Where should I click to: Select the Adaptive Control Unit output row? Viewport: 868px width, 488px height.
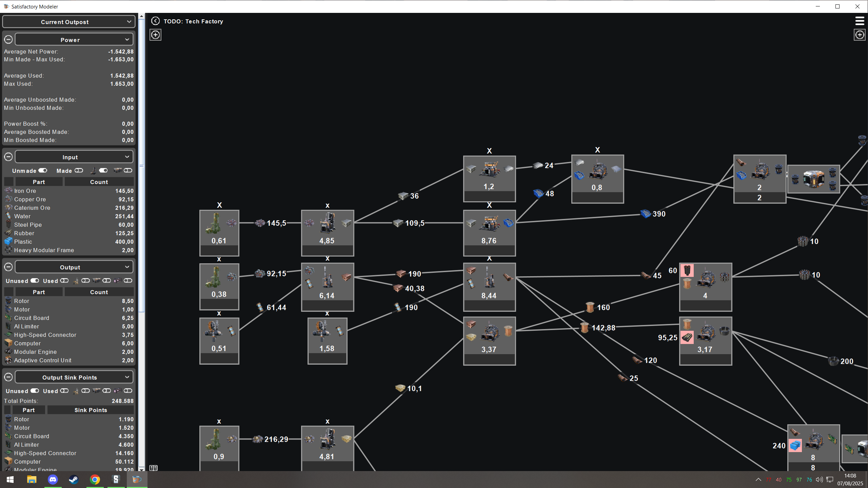69,360
